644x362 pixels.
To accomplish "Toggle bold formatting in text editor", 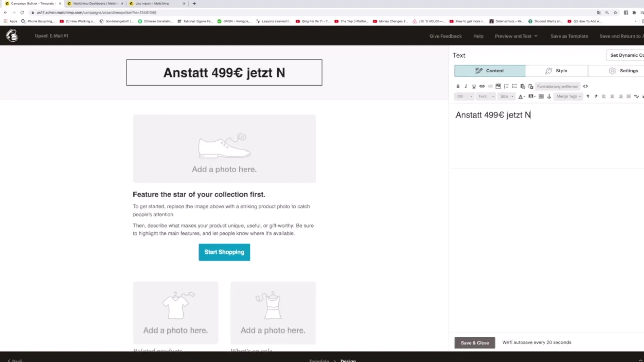I will (458, 86).
